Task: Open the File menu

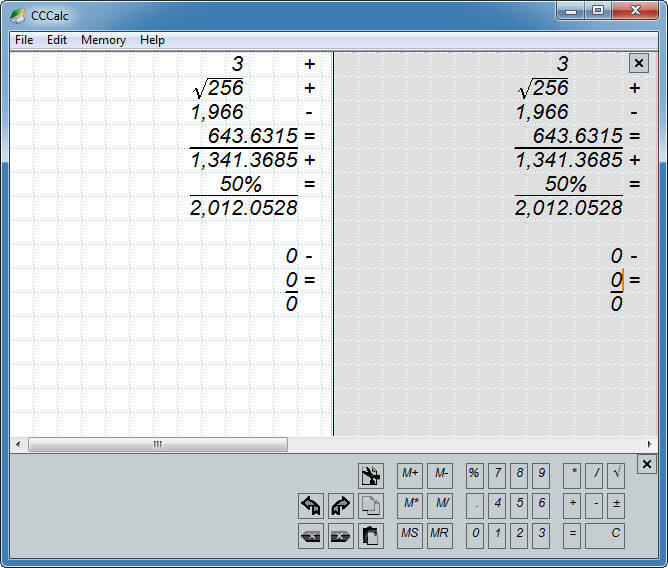Action: point(24,40)
